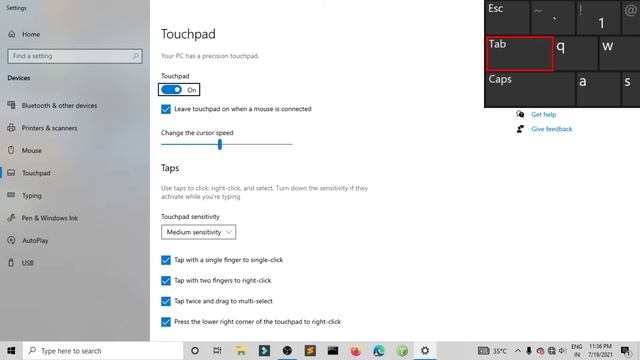Viewport: 640px width, 360px height.
Task: Uncheck Leave touchpad on when mouse connected
Action: 166,109
